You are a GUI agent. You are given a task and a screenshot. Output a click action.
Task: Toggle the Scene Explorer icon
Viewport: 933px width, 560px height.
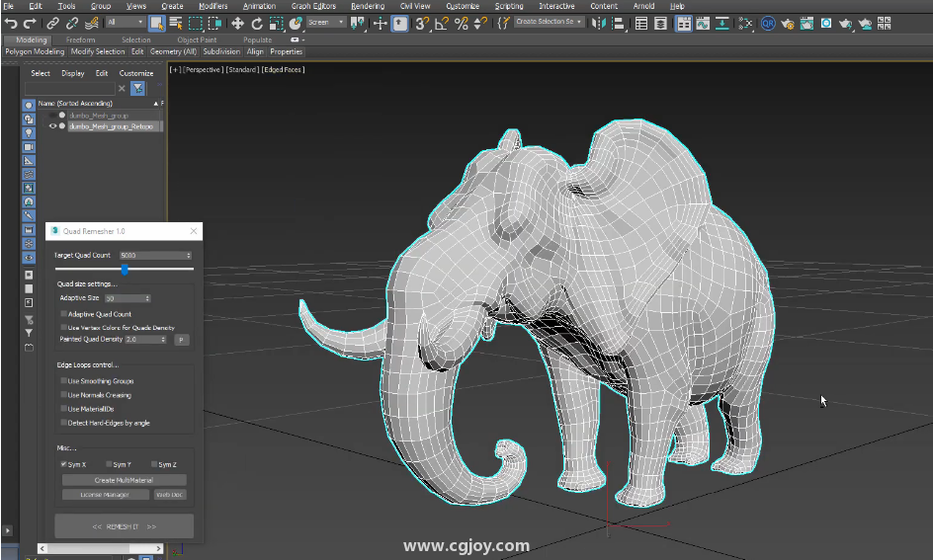point(641,23)
